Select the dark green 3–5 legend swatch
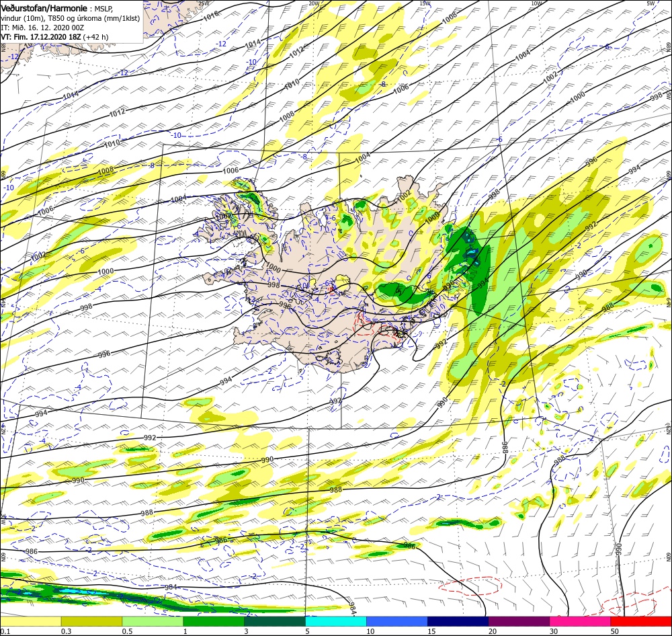 pos(275,622)
